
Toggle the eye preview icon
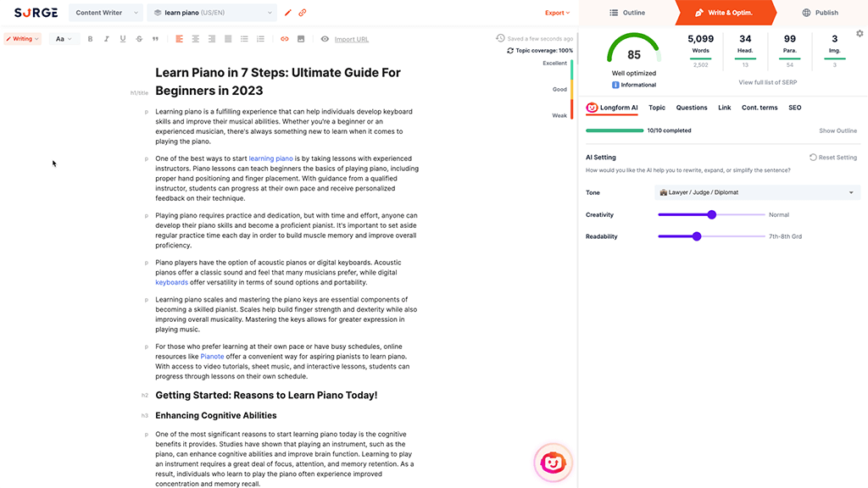(325, 39)
